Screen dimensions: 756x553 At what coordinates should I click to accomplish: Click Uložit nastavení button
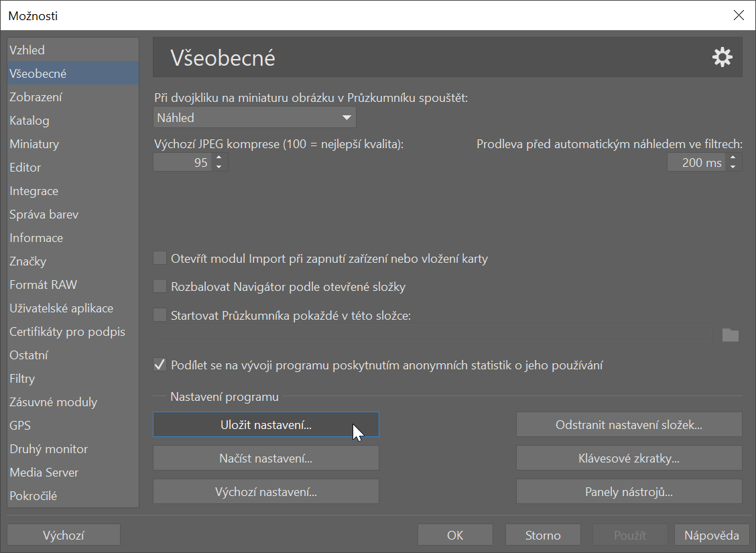pyautogui.click(x=265, y=425)
